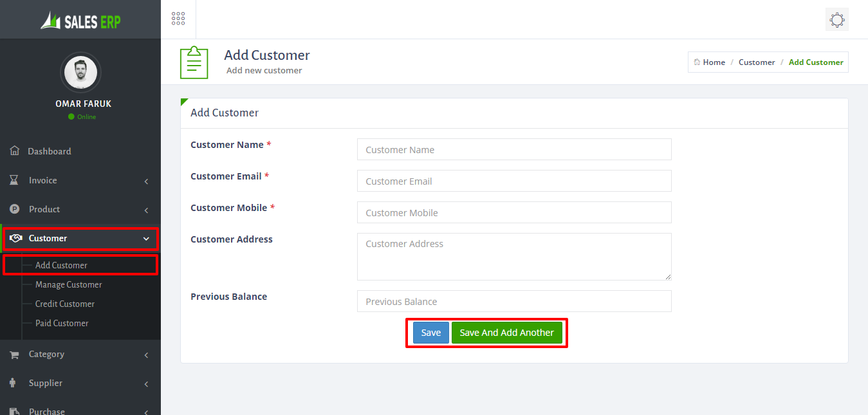Click the Product icon in sidebar

(14, 209)
